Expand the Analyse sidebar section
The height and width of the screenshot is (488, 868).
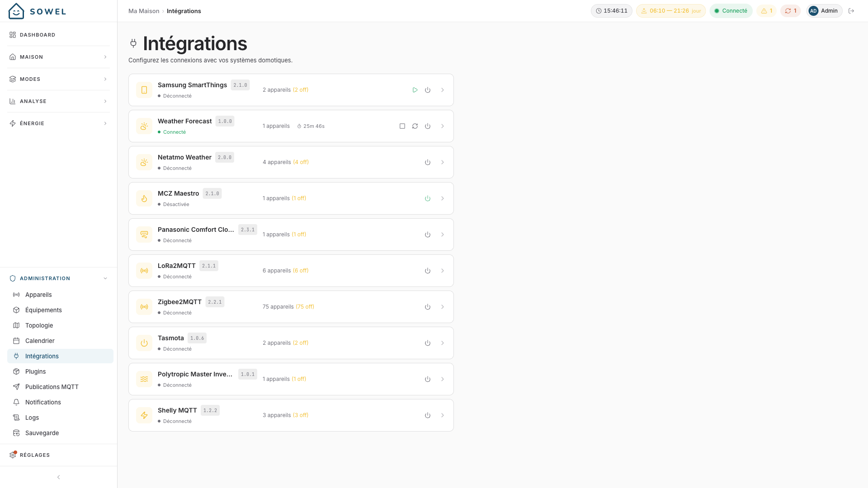point(59,101)
